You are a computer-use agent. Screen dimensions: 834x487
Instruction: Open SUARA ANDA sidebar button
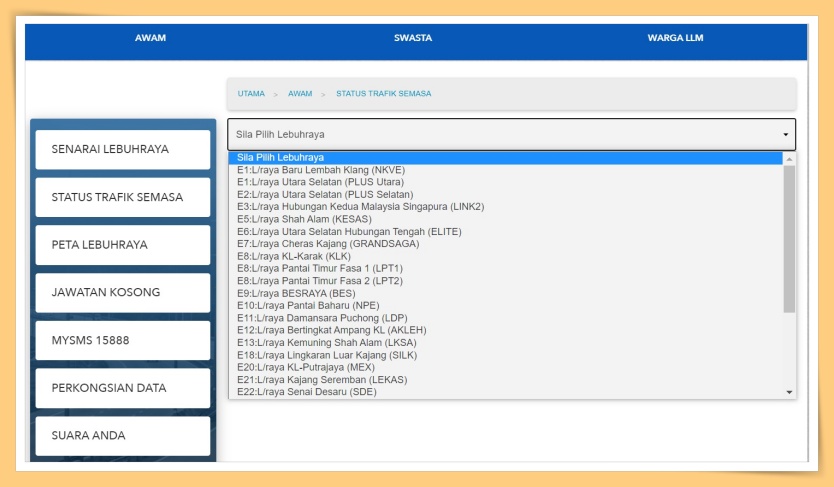click(123, 436)
